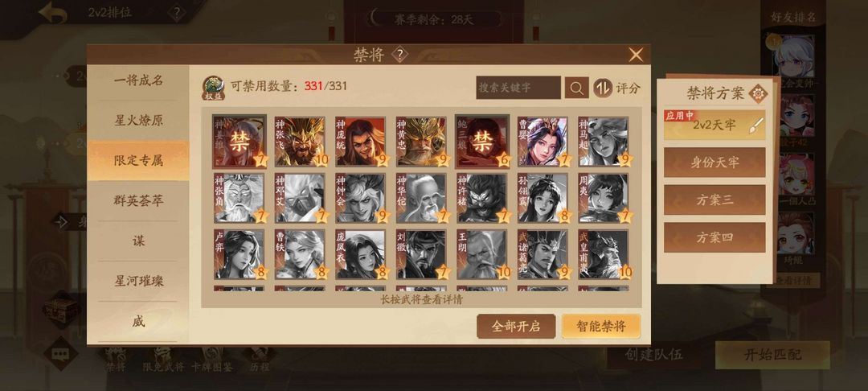This screenshot has width=868, height=391.
Task: Toggle ban on 鲍三娘 hero card
Action: 481,142
